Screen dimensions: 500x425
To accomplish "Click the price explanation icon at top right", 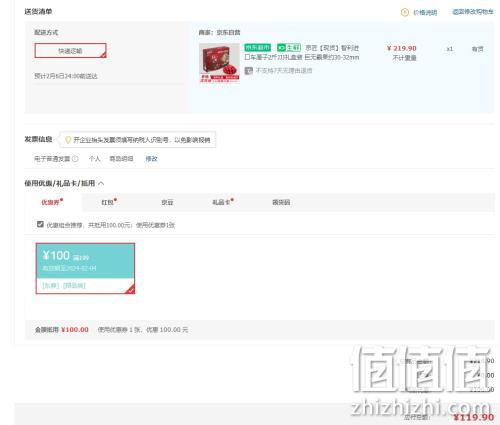I will point(404,12).
